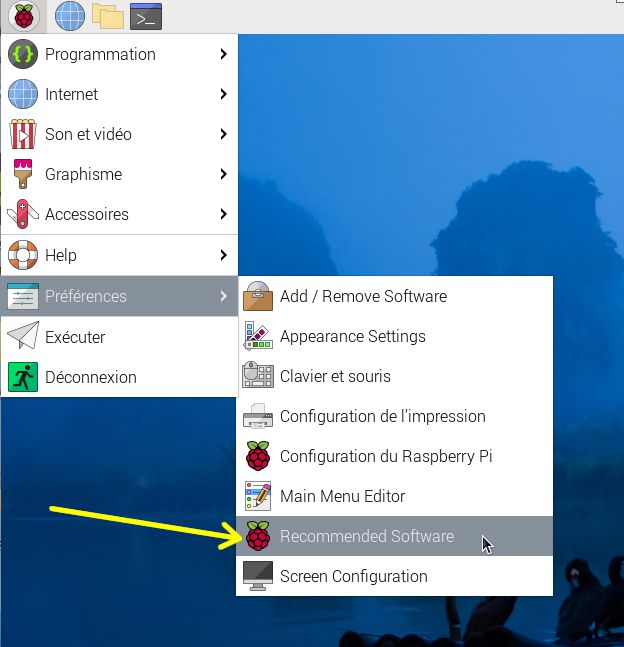Click the printer icon for Configuration de l'impression
624x647 pixels.
pos(258,416)
